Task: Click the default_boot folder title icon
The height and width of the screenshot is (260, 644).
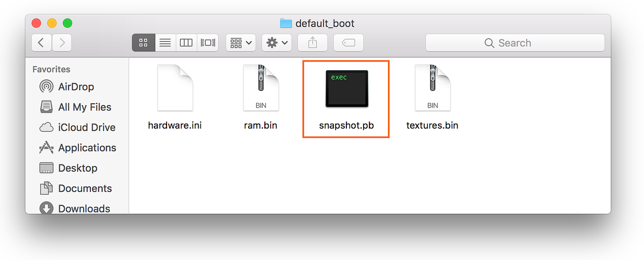Action: [x=286, y=23]
